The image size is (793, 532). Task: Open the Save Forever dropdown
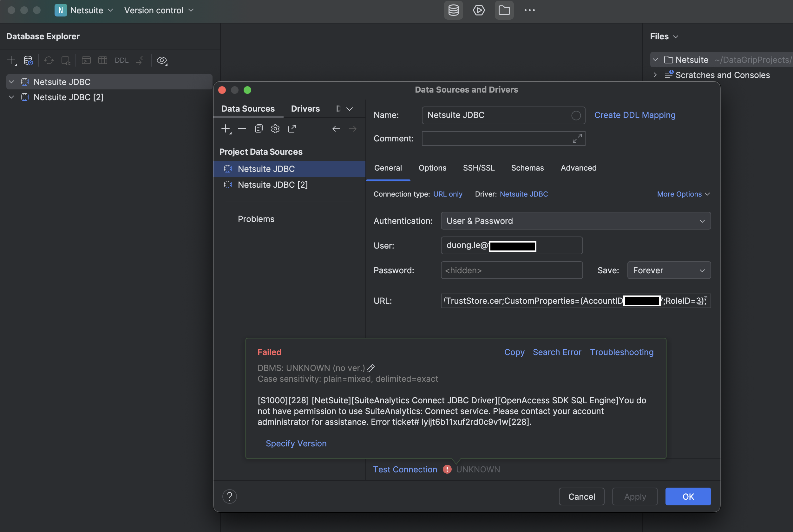click(x=668, y=270)
